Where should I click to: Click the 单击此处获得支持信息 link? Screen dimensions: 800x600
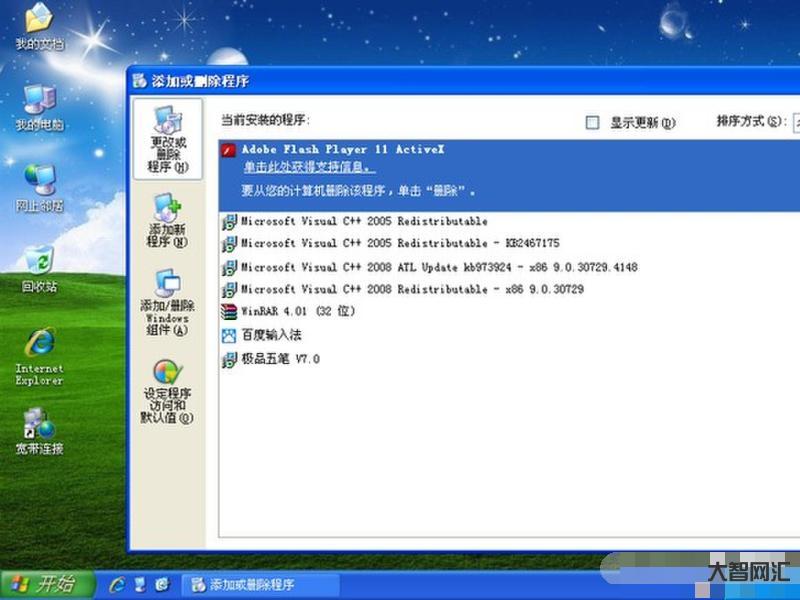tap(308, 167)
